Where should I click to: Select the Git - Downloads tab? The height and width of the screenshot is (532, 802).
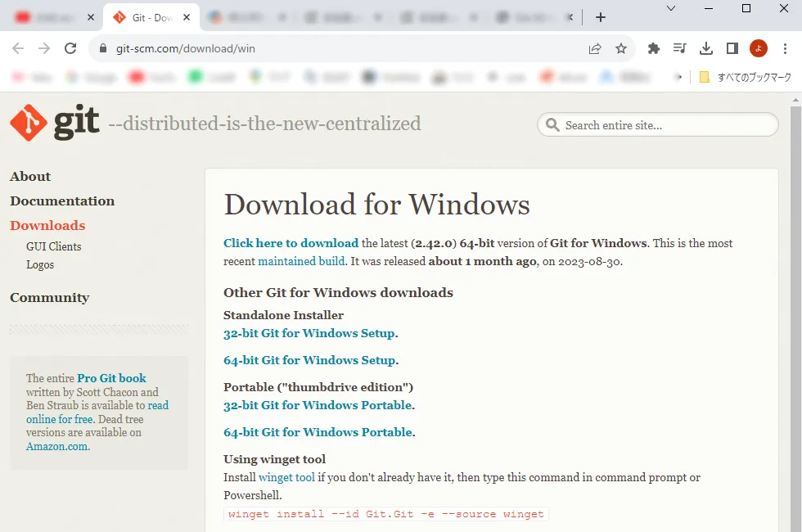[151, 17]
